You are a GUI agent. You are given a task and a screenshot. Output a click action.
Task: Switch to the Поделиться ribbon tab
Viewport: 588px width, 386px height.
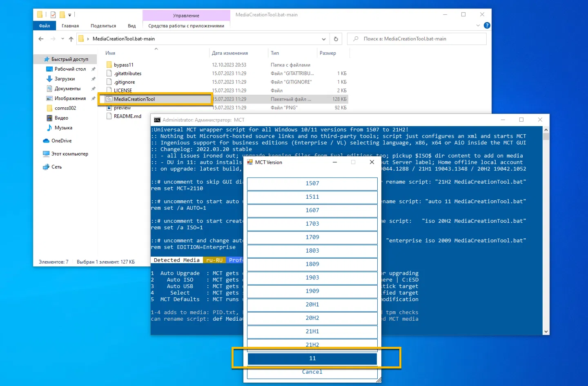(103, 26)
